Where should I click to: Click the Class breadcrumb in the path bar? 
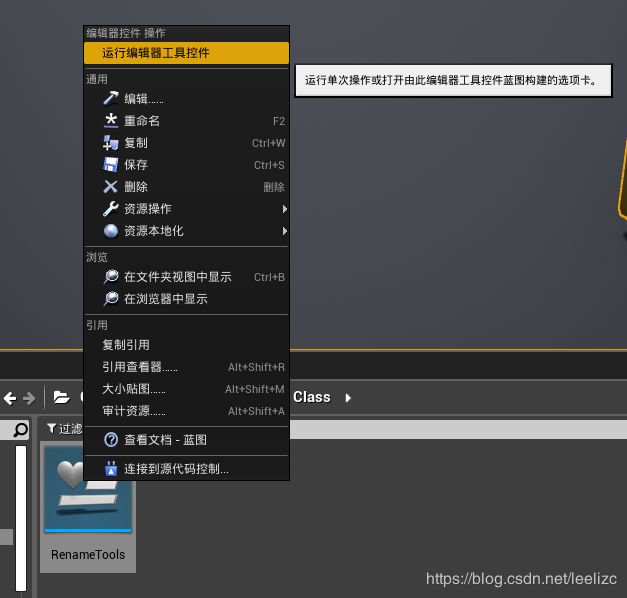(x=312, y=397)
